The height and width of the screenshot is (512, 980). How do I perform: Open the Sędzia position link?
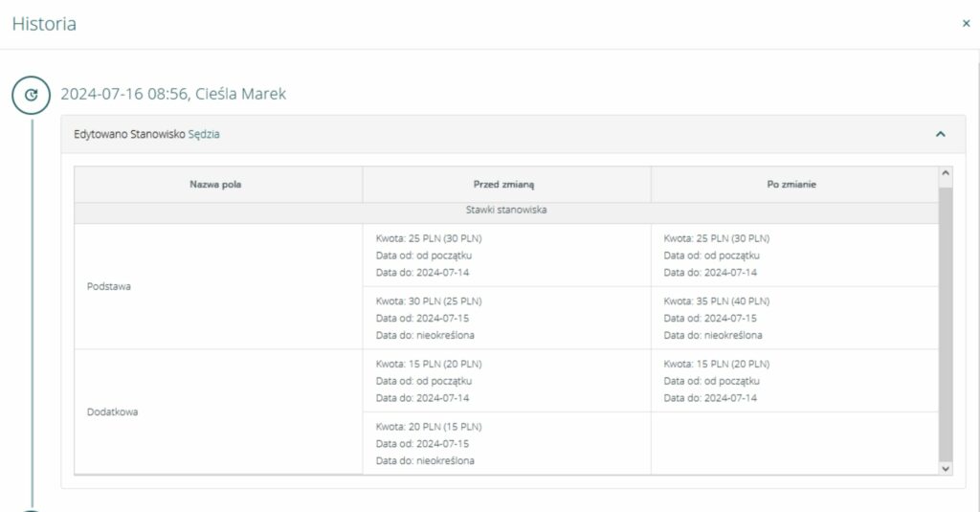204,135
